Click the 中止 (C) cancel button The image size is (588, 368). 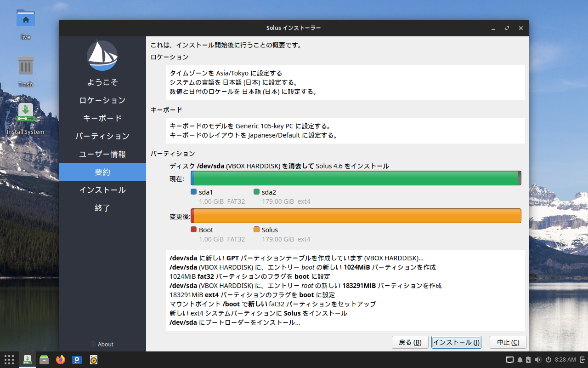point(508,342)
